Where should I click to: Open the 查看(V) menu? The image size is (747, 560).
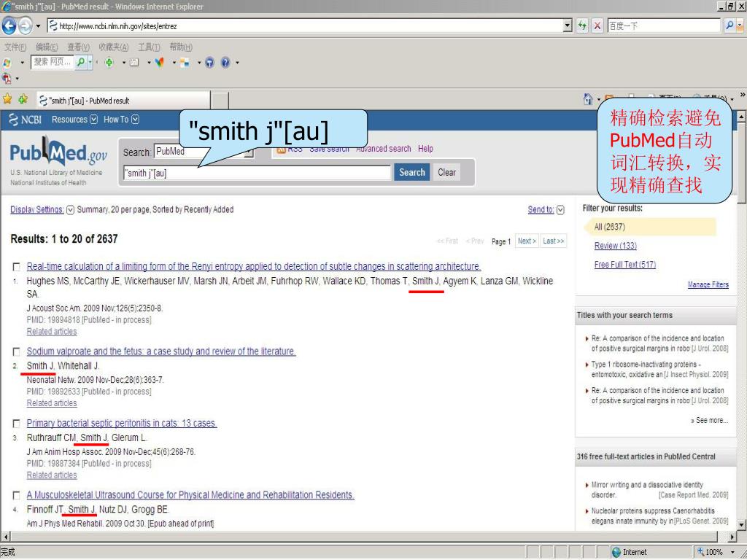coord(78,47)
